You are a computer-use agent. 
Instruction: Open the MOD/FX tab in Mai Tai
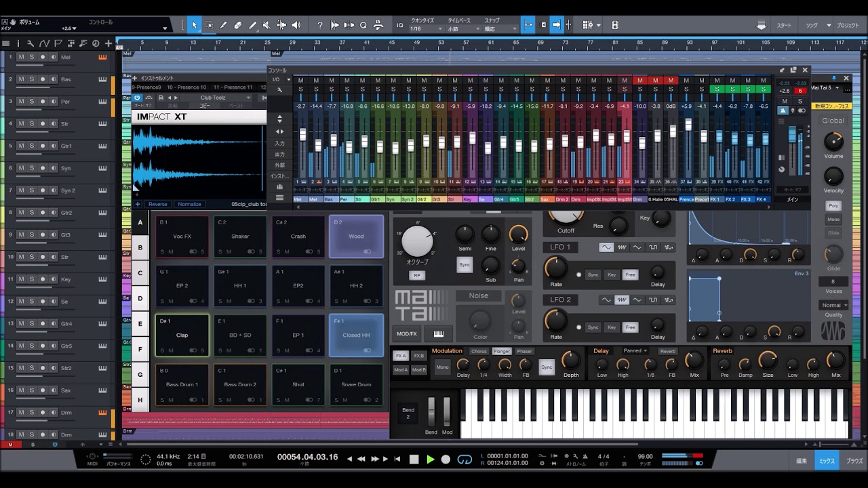[x=407, y=333]
